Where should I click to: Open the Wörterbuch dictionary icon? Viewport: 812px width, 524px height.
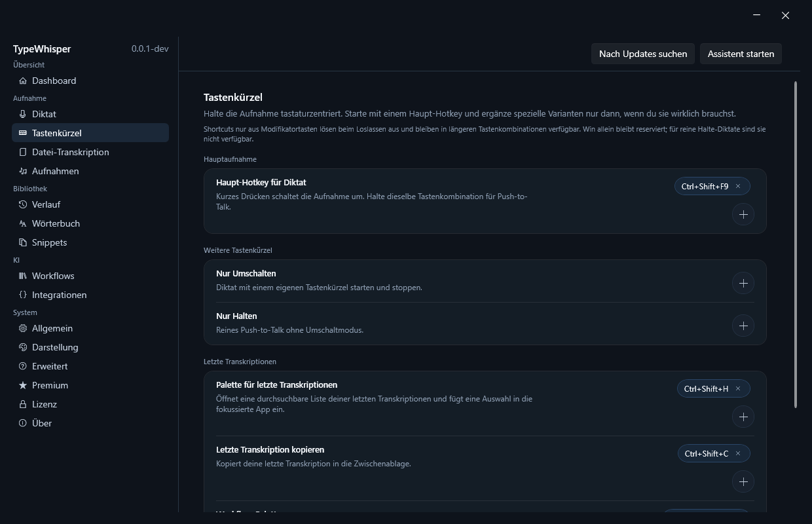tap(23, 223)
